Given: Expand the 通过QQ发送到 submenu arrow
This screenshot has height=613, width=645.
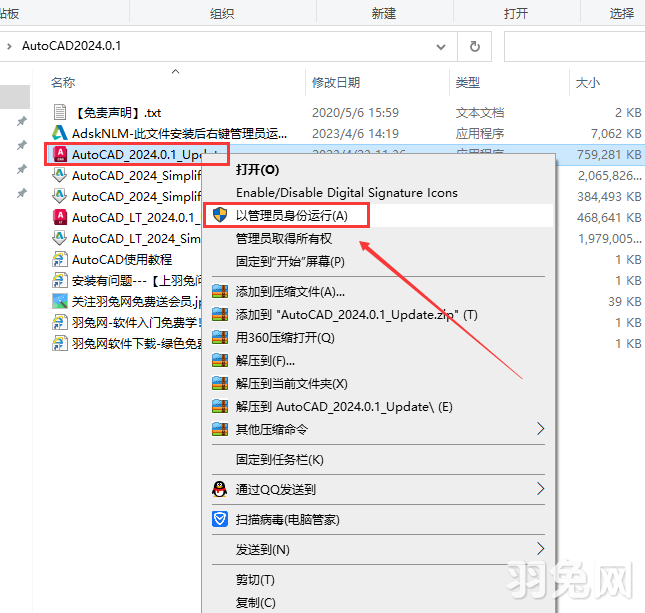Looking at the screenshot, I should point(541,489).
